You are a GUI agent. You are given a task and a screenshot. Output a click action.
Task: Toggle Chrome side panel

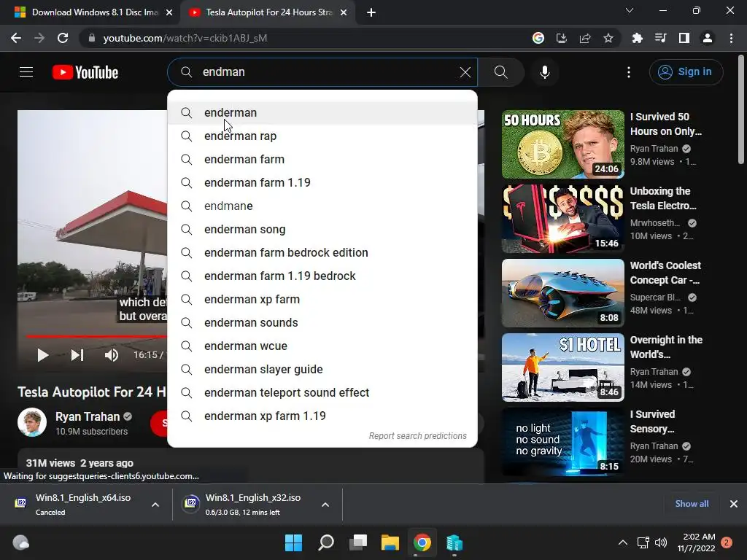pos(684,38)
